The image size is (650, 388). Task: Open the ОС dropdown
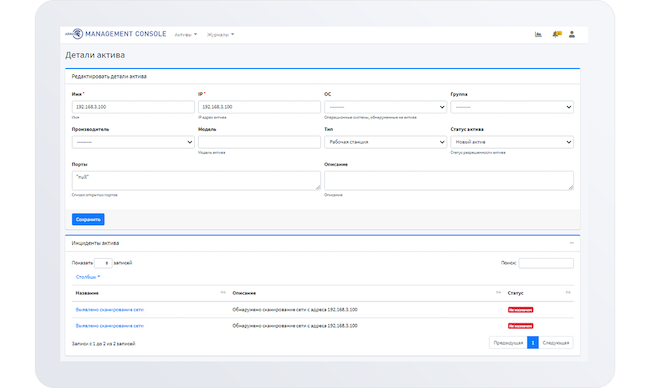coord(385,107)
